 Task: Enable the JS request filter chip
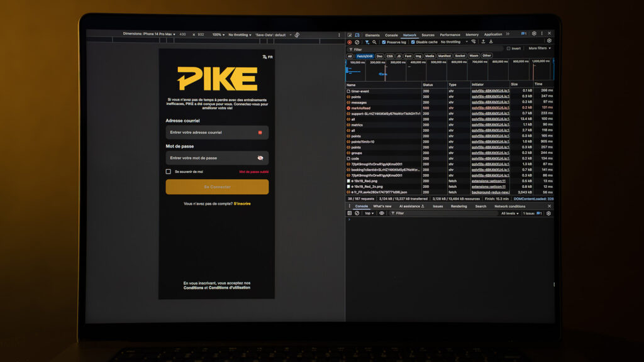point(398,56)
